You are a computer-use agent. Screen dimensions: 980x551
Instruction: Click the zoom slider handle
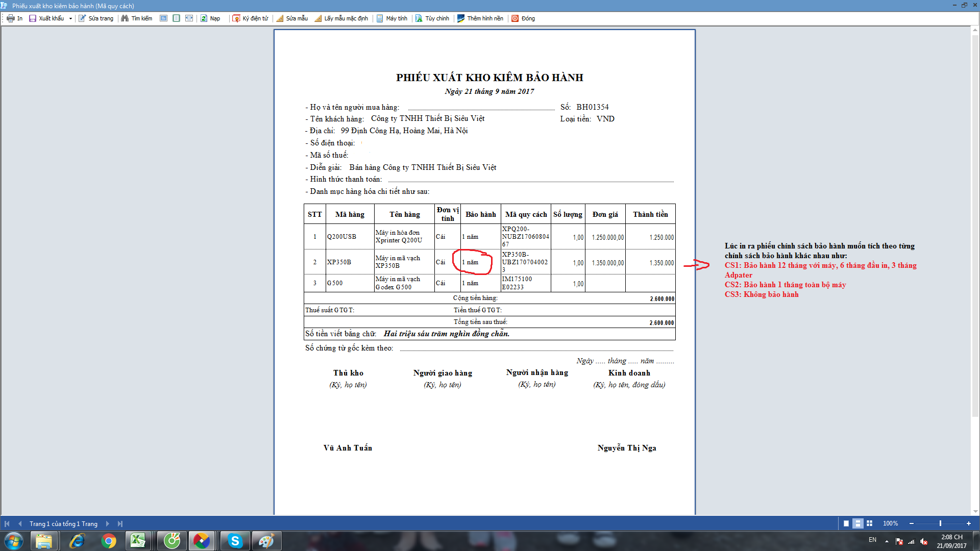tap(940, 523)
